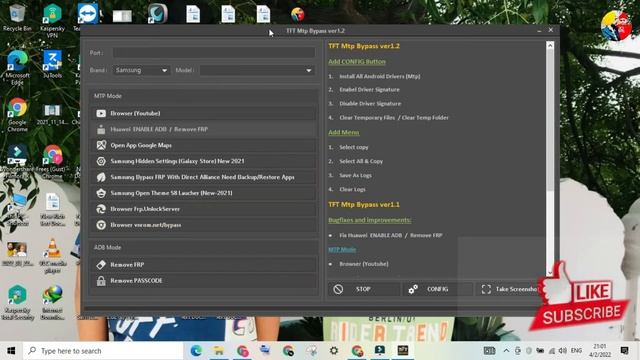Open Bugfixes and improvements link

click(x=369, y=220)
